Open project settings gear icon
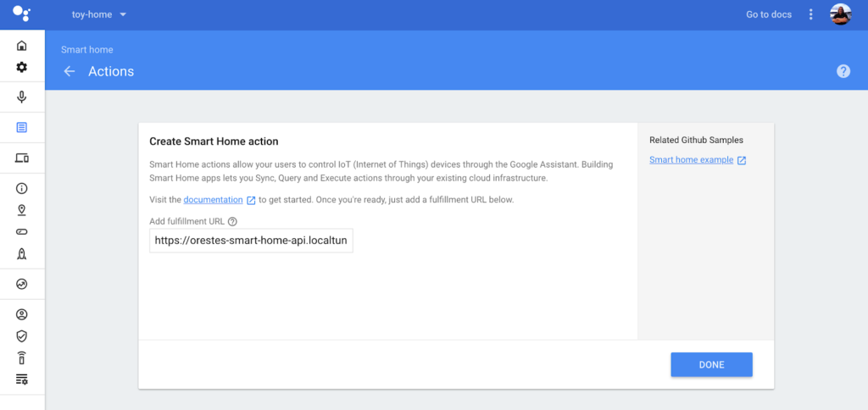 21,67
